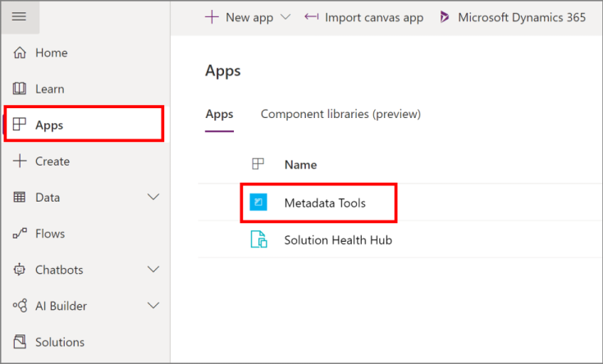Click the Solution Health Hub icon
This screenshot has height=364, width=603.
[x=258, y=239]
